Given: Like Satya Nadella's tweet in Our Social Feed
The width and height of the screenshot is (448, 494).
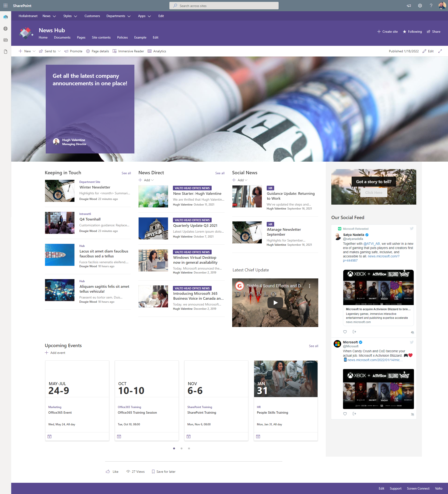Looking at the screenshot, I should (345, 332).
